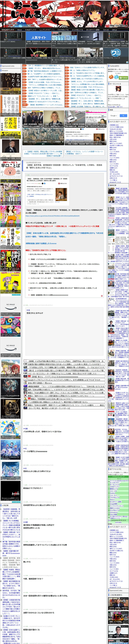Open headline 【悲報】DJまるの逮捕 in left column
This screenshot has width=129, height=644.
[x=45, y=82]
